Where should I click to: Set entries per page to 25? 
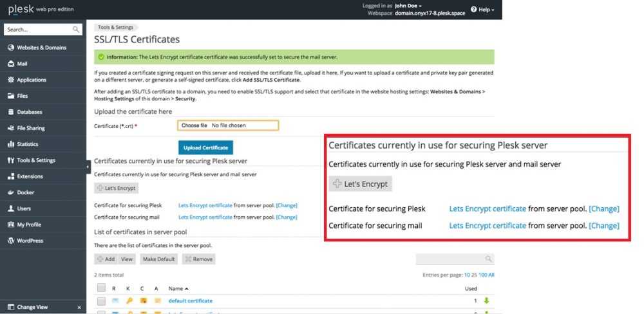[x=474, y=275]
